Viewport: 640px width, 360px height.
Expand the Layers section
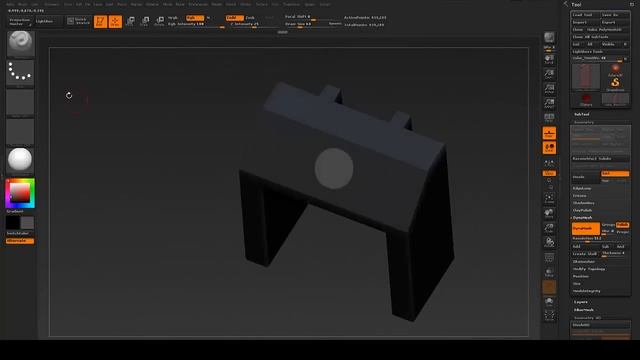tap(581, 302)
